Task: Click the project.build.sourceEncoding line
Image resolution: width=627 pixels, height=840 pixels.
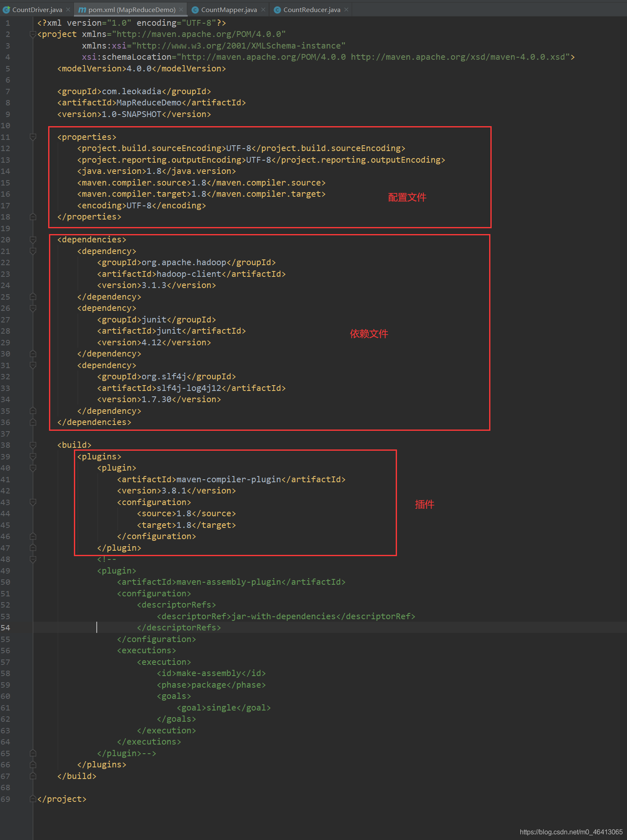Action: [241, 148]
